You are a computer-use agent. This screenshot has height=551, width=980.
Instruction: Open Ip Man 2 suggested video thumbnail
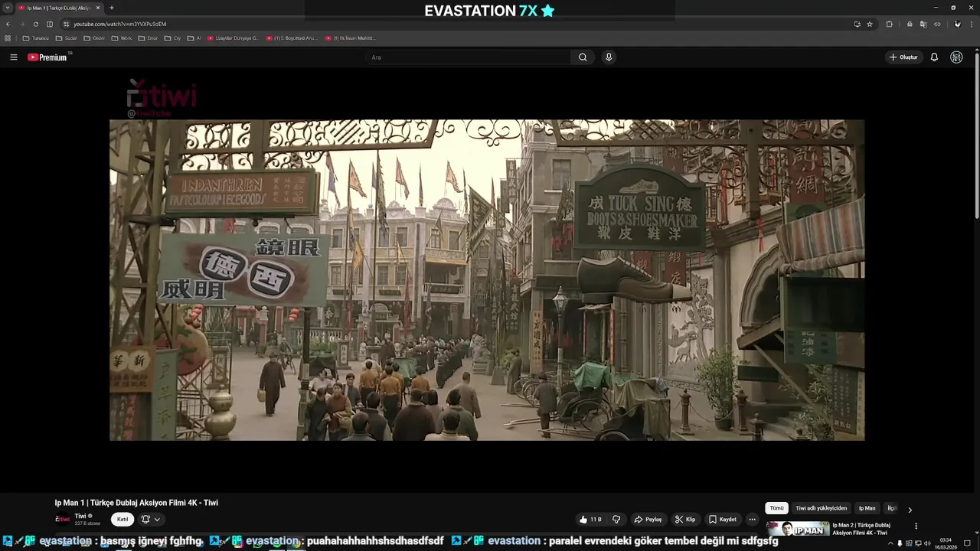click(x=797, y=529)
